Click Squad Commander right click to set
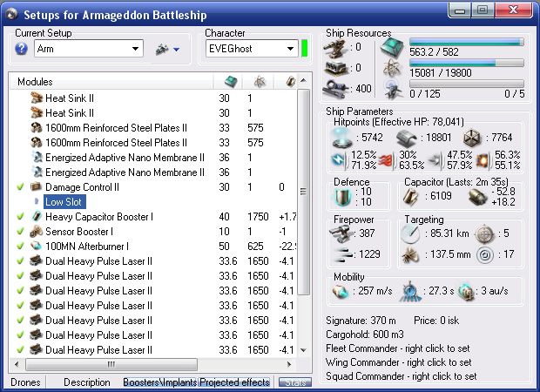This screenshot has height=392, width=540. tap(402, 376)
